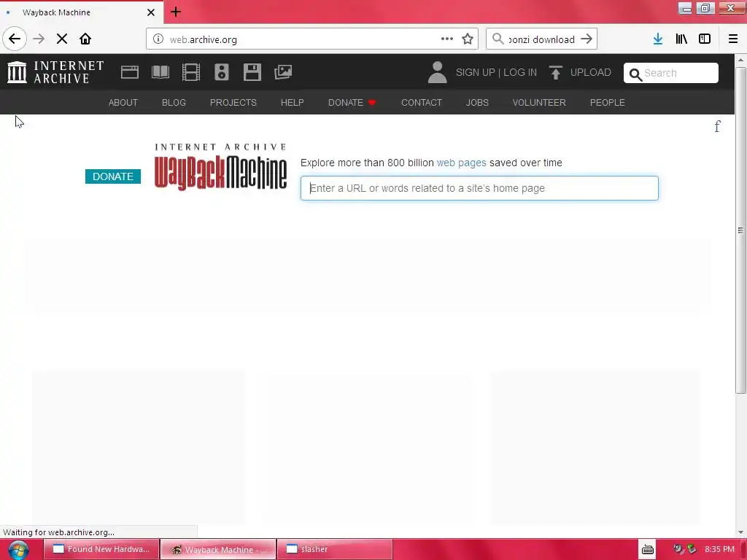Open the ABOUT menu item

click(123, 102)
